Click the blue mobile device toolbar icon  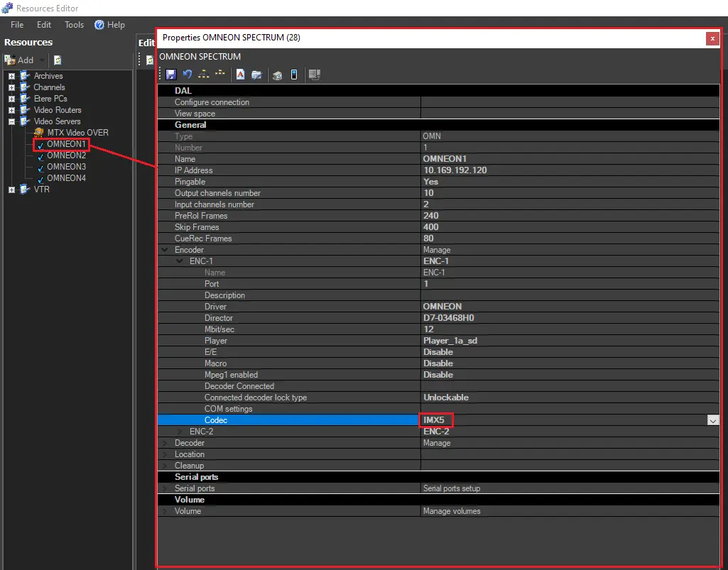pyautogui.click(x=294, y=74)
